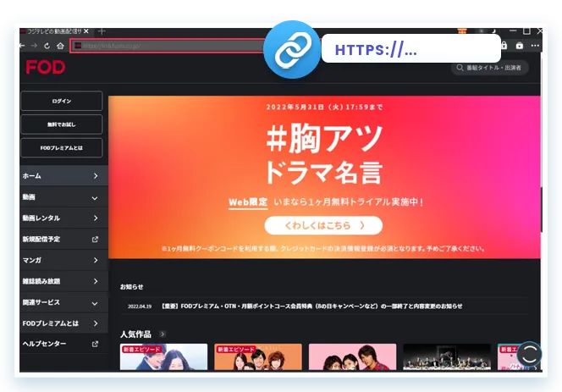The height and width of the screenshot is (392, 562).
Task: Open the third 人気作品 thumbnail with pink background
Action: pos(353,356)
